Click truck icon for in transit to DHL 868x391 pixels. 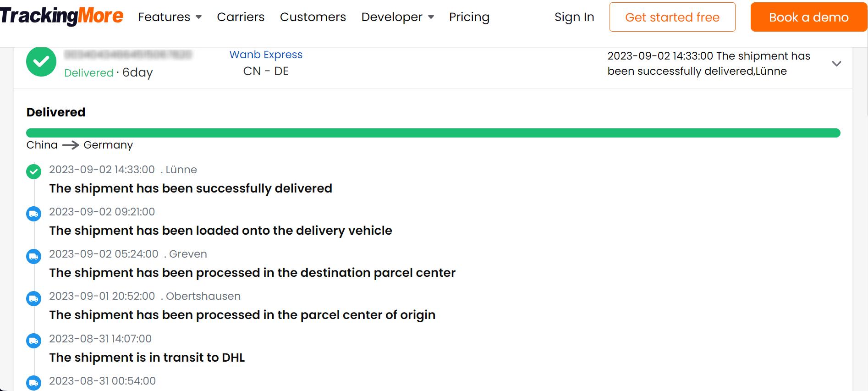tap(33, 341)
